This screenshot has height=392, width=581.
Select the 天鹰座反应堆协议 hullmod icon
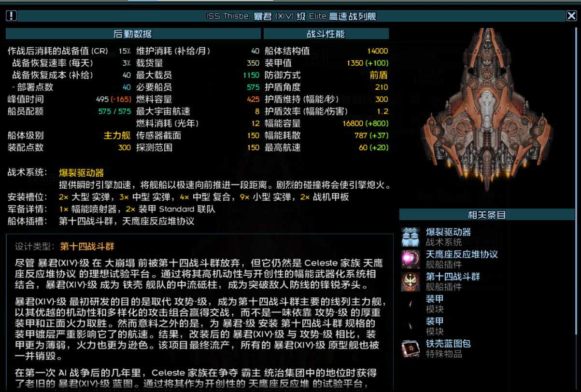point(411,259)
